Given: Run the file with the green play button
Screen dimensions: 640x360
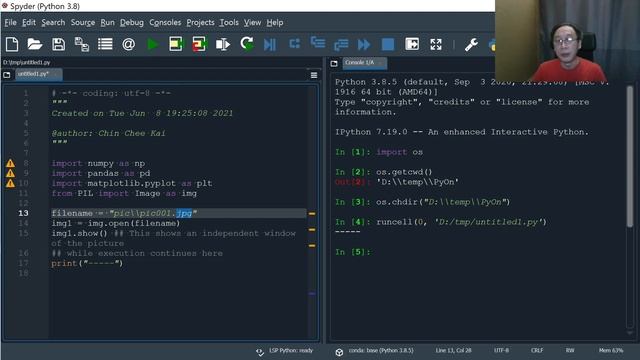Looking at the screenshot, I should (x=153, y=44).
